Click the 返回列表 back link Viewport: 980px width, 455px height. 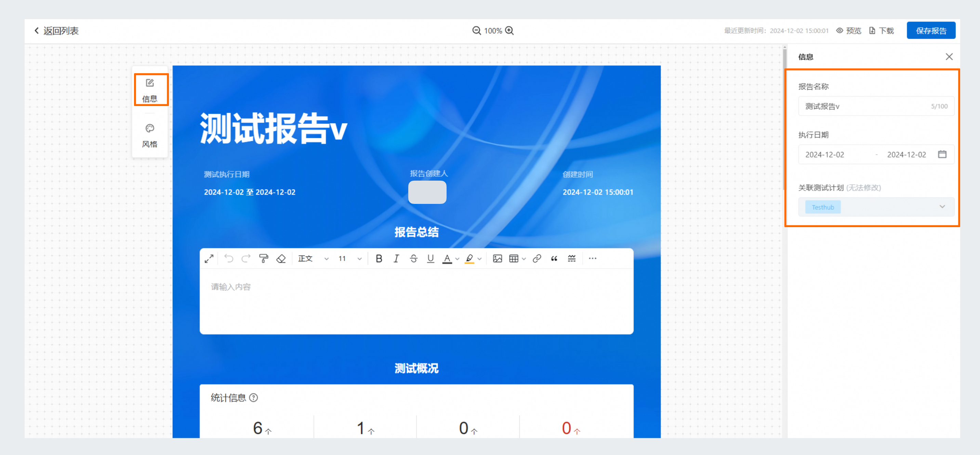tap(56, 30)
